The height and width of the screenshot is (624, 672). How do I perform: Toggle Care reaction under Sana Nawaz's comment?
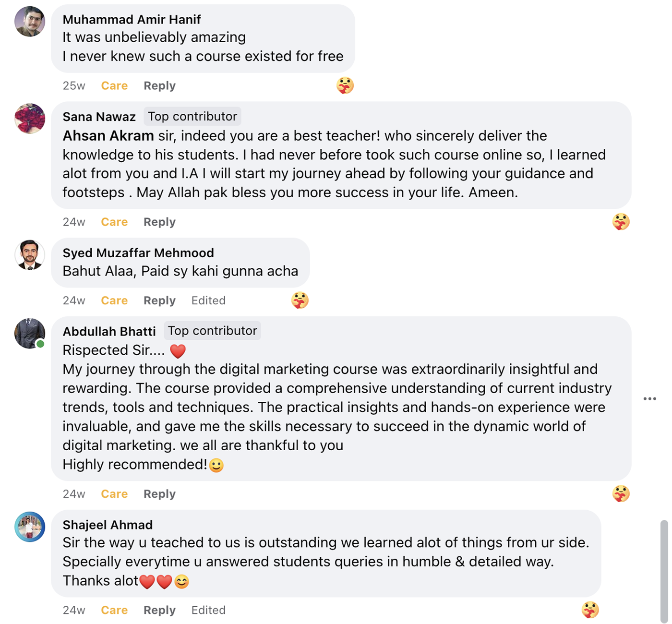(x=114, y=222)
